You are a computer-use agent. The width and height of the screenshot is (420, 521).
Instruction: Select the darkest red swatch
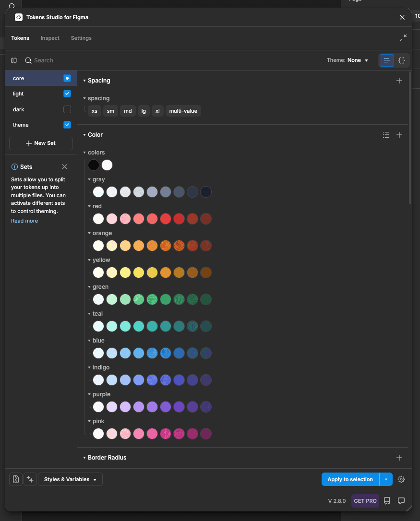pyautogui.click(x=206, y=219)
